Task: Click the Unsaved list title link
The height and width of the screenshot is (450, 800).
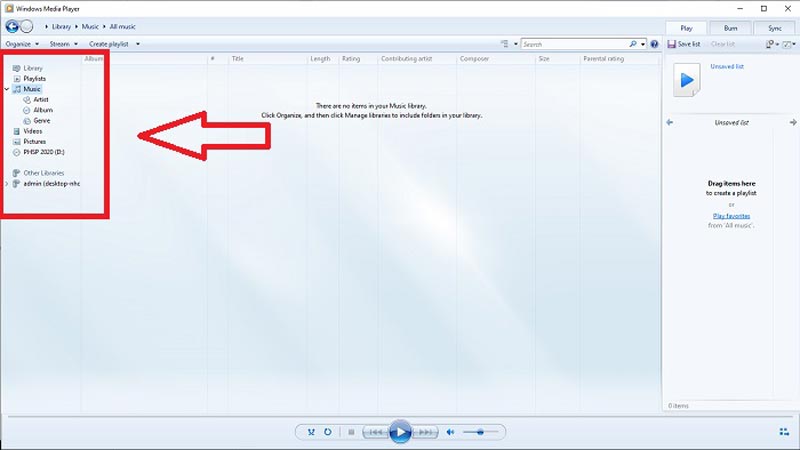Action: click(x=727, y=66)
